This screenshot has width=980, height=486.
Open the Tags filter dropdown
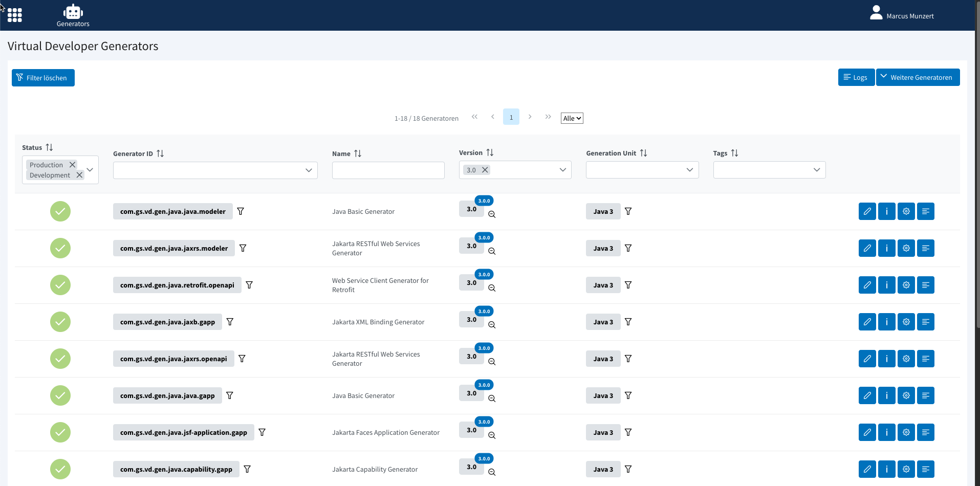click(816, 170)
